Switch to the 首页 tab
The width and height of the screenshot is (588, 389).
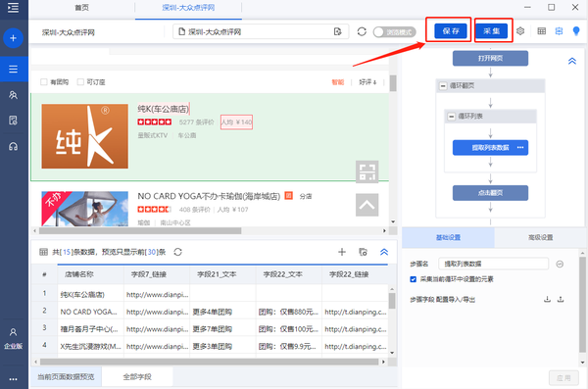click(x=81, y=8)
